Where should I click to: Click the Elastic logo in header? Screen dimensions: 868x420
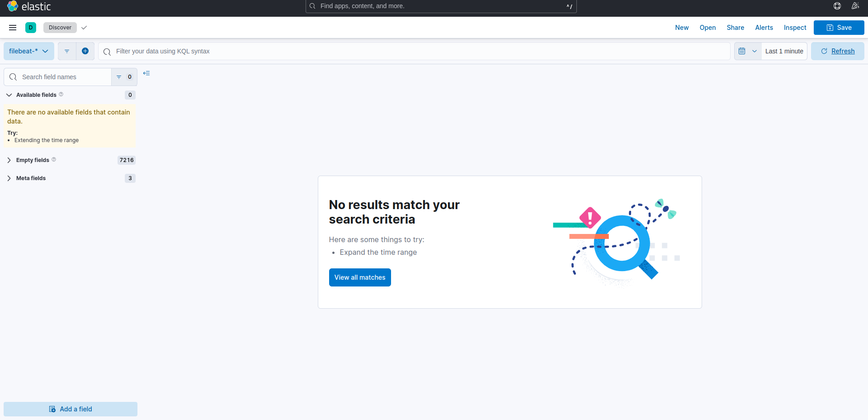coord(29,6)
